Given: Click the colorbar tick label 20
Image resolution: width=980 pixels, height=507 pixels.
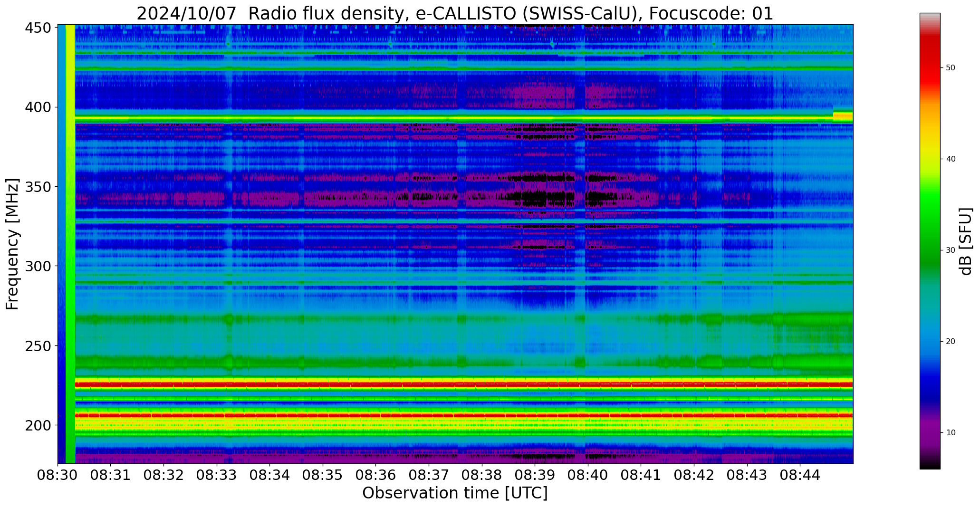Looking at the screenshot, I should click(951, 342).
